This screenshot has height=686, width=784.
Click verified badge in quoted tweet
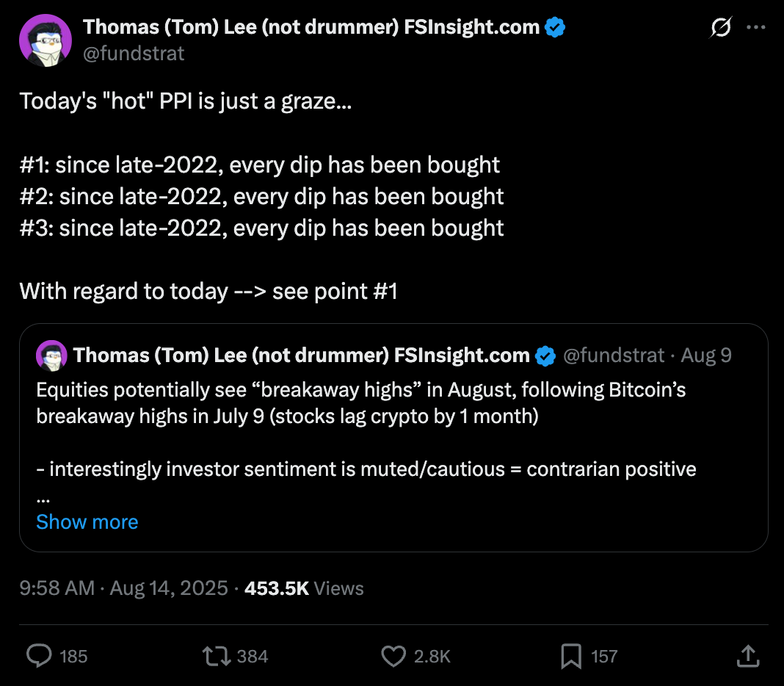545,356
